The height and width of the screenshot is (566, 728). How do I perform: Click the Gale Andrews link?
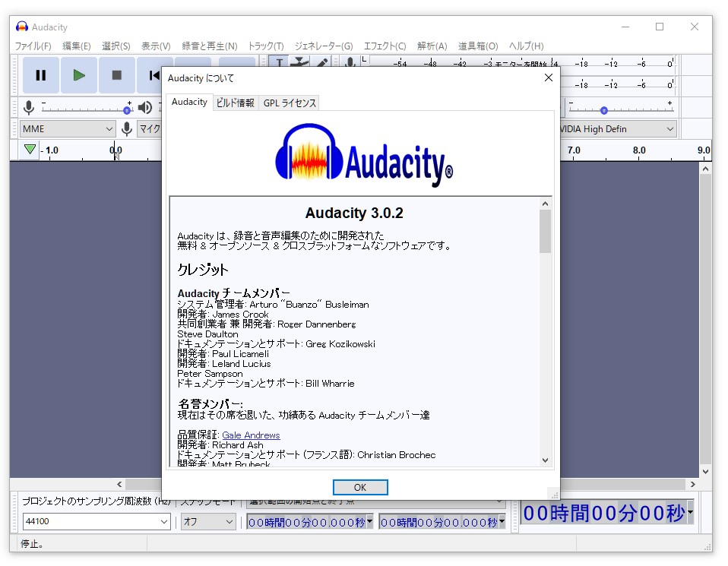252,435
